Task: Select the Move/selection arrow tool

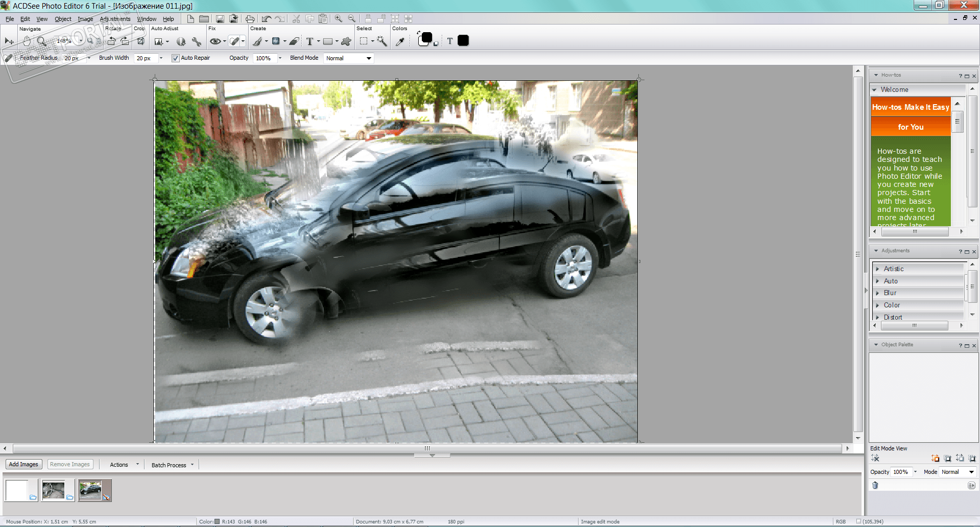Action: point(9,41)
